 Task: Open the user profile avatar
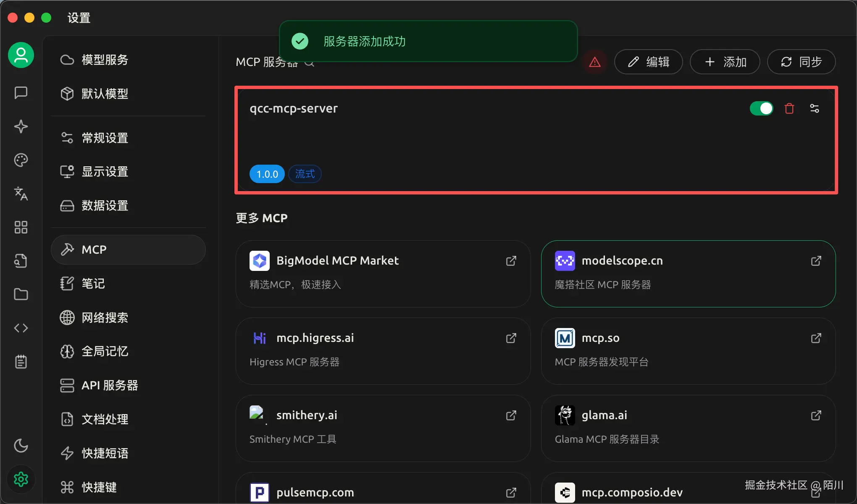[20, 55]
